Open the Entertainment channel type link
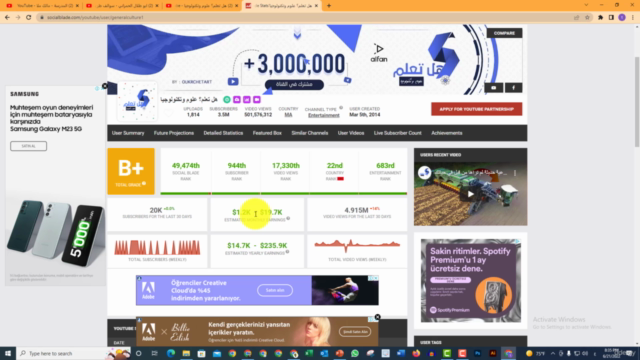The height and width of the screenshot is (360, 640). [x=324, y=116]
